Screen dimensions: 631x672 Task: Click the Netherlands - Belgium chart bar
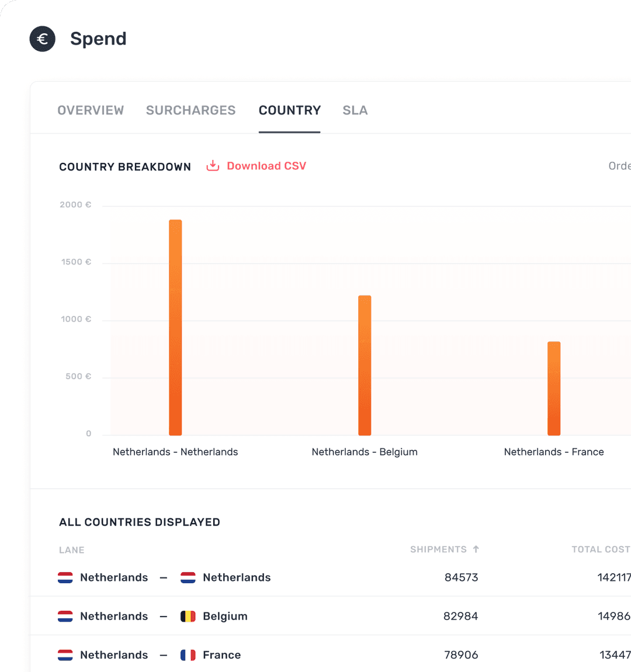[365, 365]
